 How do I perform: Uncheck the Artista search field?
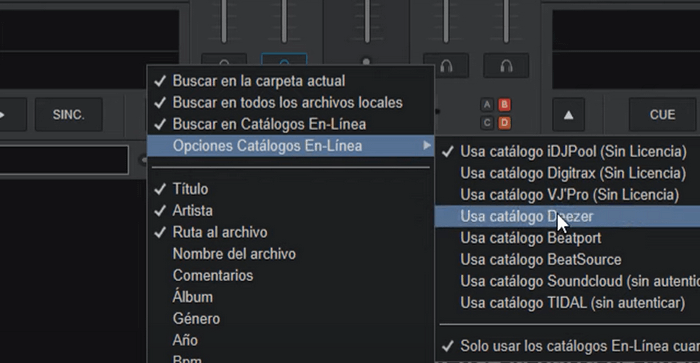pyautogui.click(x=291, y=210)
